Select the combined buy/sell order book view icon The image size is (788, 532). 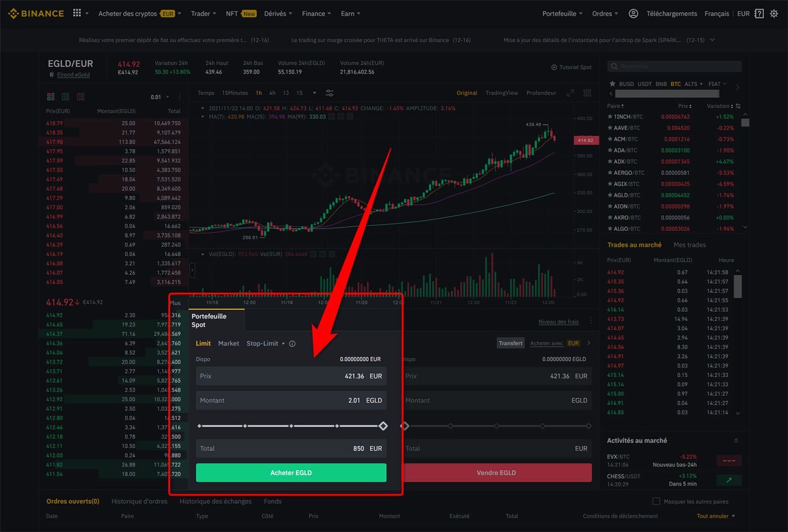51,97
